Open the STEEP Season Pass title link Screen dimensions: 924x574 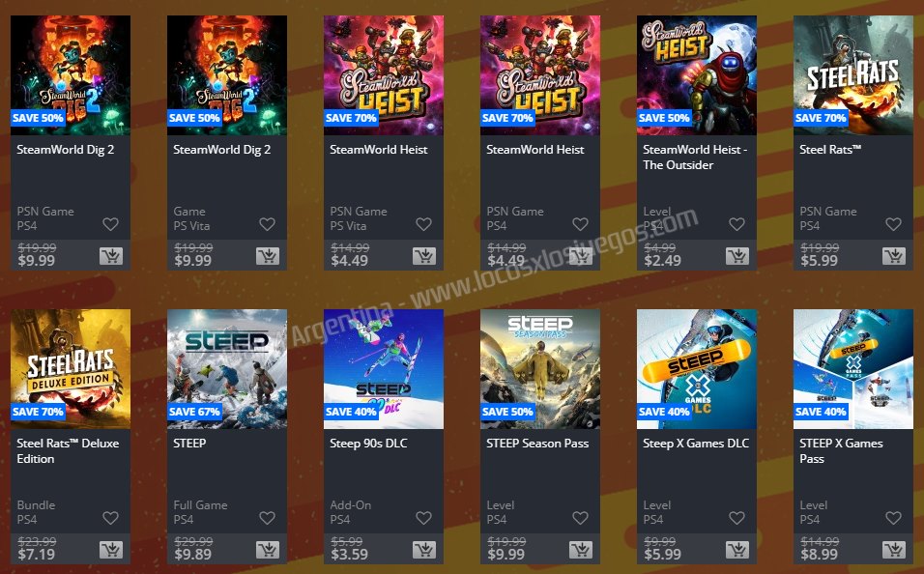537,444
